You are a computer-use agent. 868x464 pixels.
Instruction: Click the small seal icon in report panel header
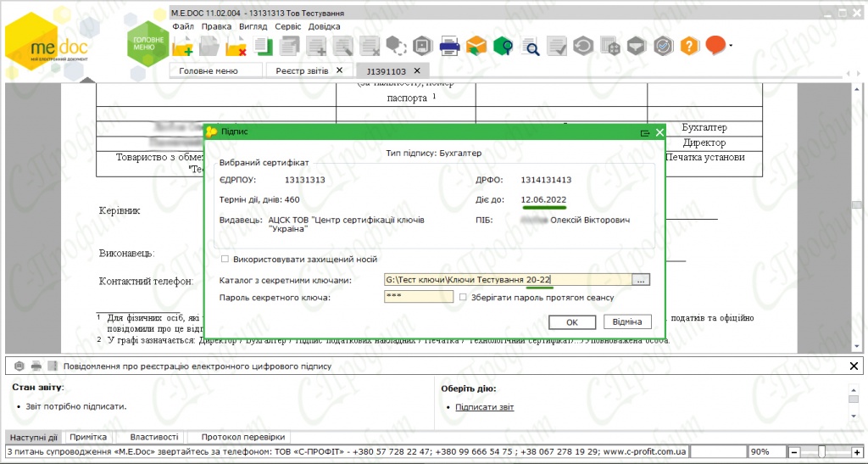point(19,366)
